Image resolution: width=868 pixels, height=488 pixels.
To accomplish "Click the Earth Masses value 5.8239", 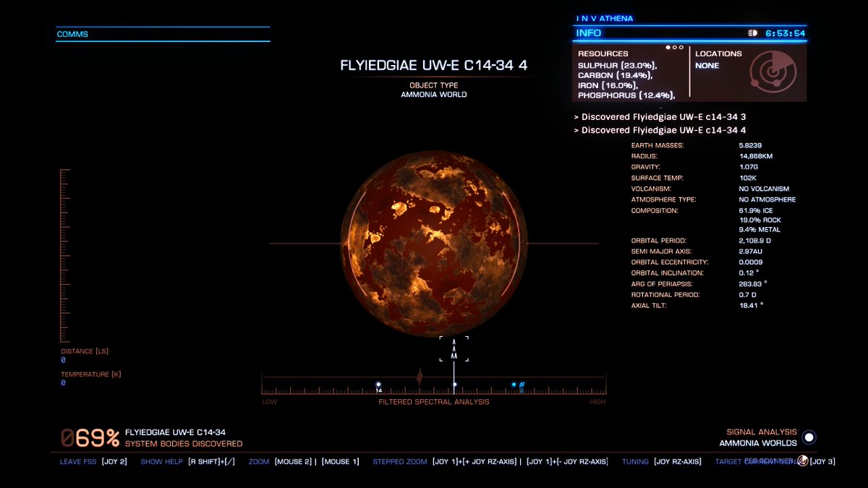I will (x=750, y=145).
